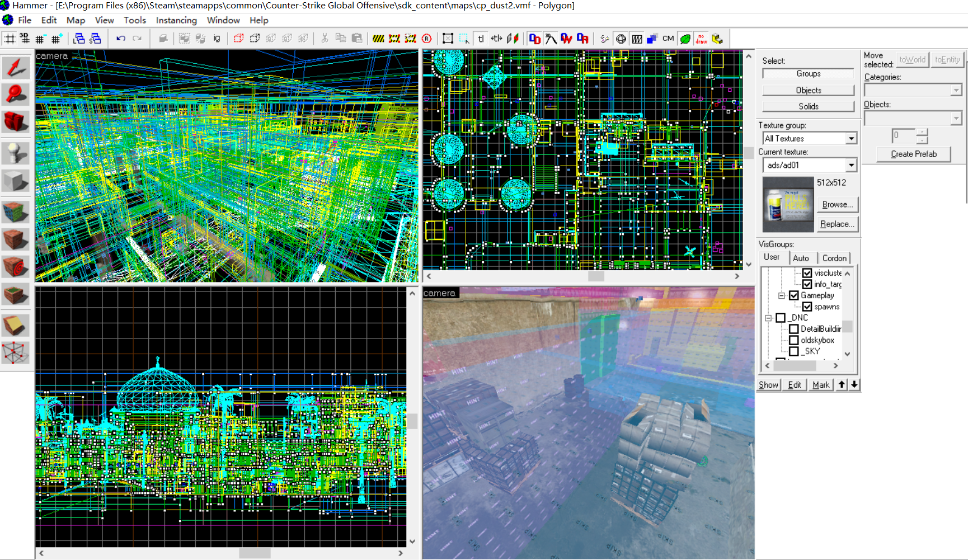Open the Tools menu
Screen dimensions: 968x560
(135, 20)
